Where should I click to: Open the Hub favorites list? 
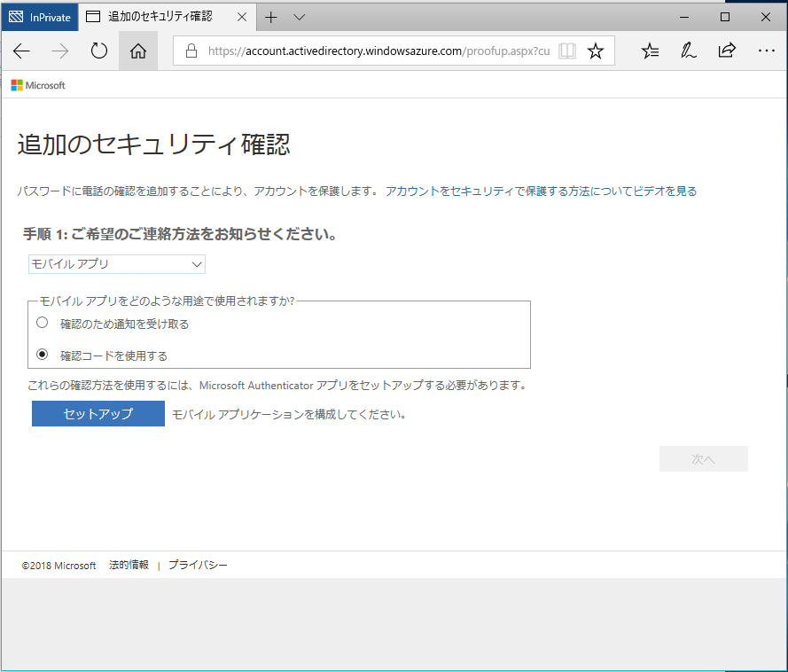[x=650, y=51]
